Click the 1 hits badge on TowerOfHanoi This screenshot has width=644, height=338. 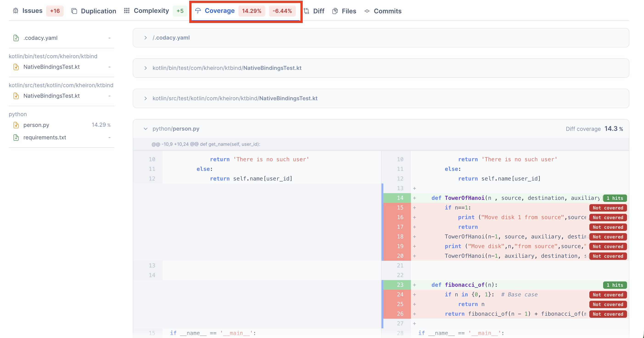pos(615,198)
